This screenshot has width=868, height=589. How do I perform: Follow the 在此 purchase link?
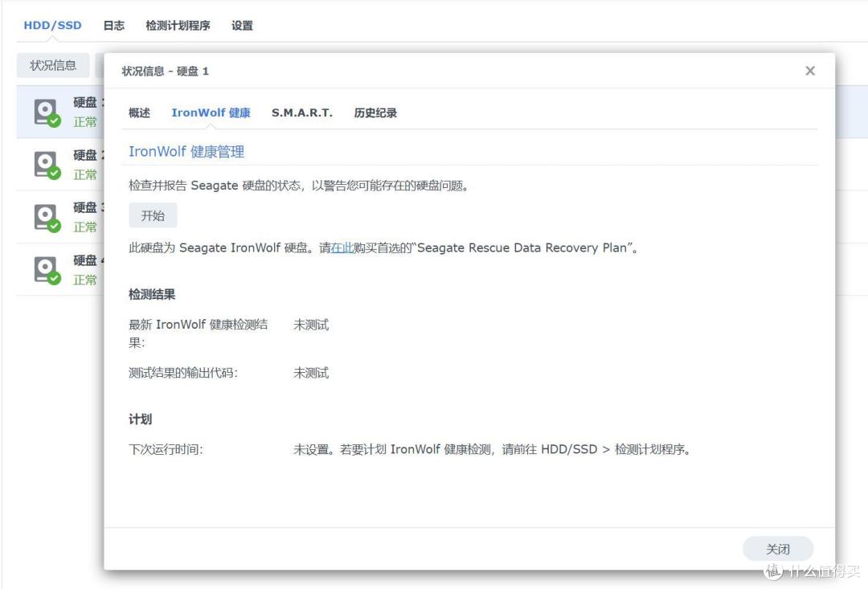[x=342, y=247]
